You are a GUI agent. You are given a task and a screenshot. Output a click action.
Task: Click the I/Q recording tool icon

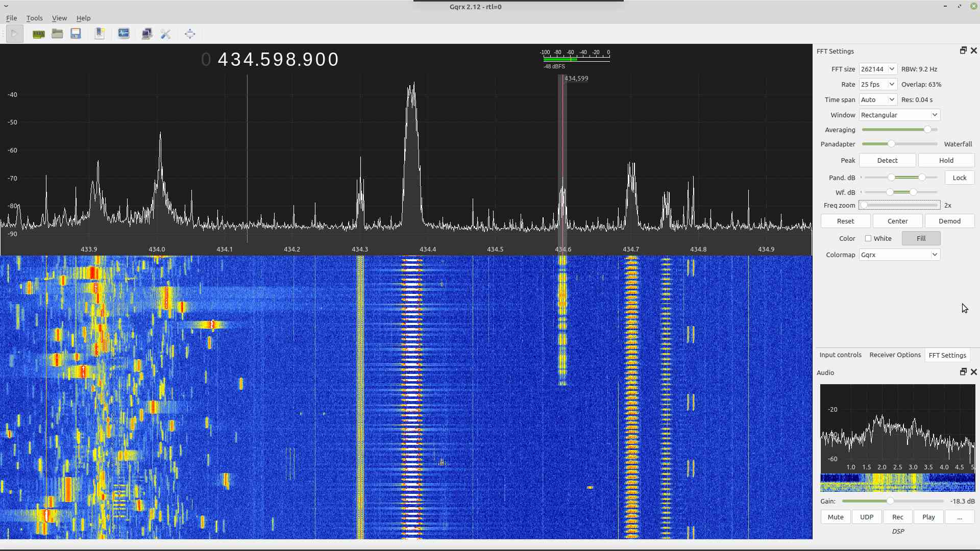click(124, 34)
